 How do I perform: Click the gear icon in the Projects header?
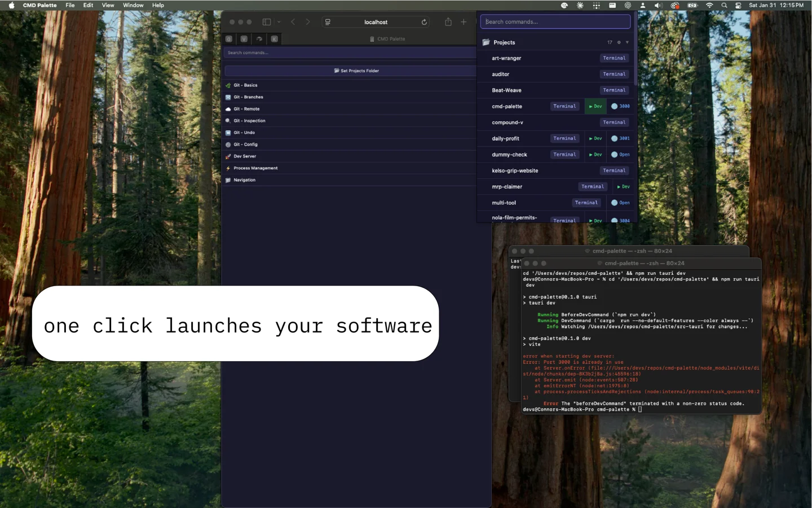(x=619, y=42)
